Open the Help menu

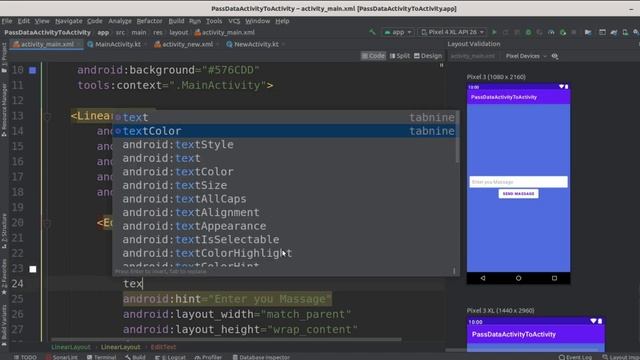(282, 21)
